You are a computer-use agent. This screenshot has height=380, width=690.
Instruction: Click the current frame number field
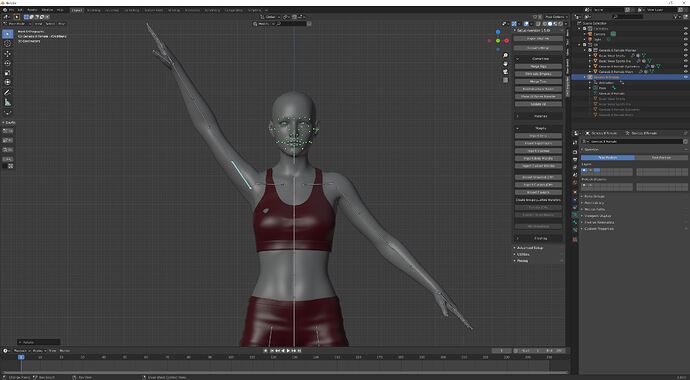[502, 351]
